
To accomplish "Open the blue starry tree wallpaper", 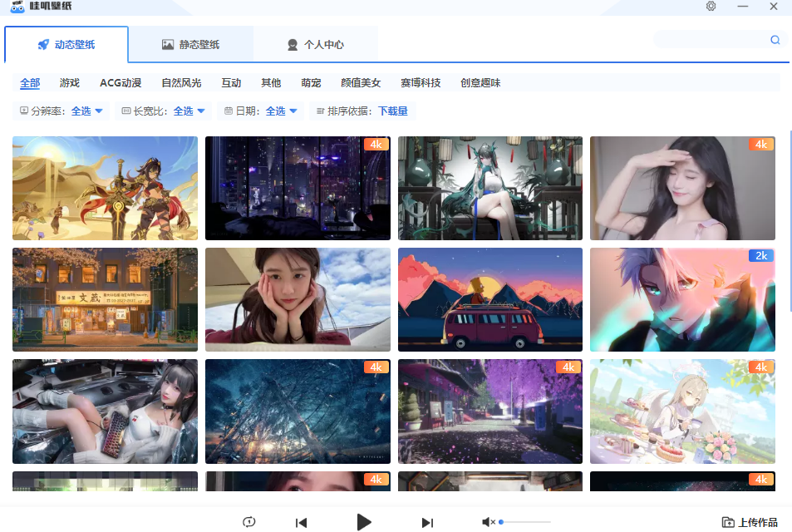I will (x=298, y=411).
